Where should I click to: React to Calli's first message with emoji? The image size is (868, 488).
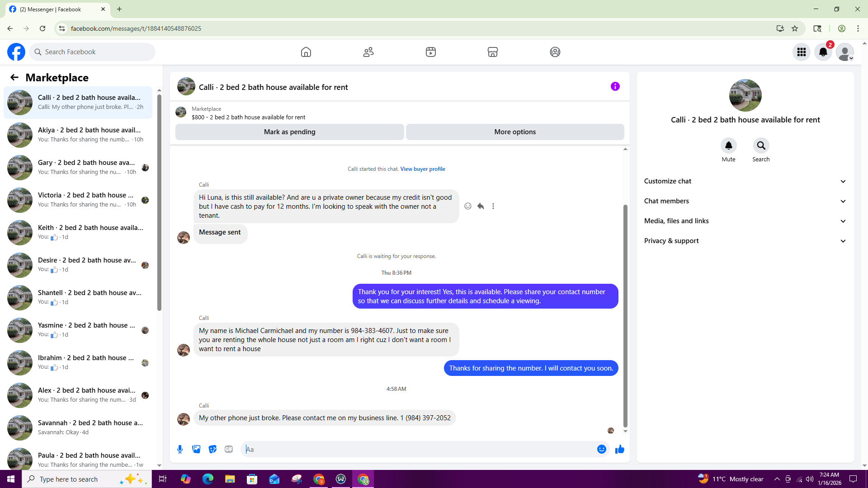[x=468, y=206]
